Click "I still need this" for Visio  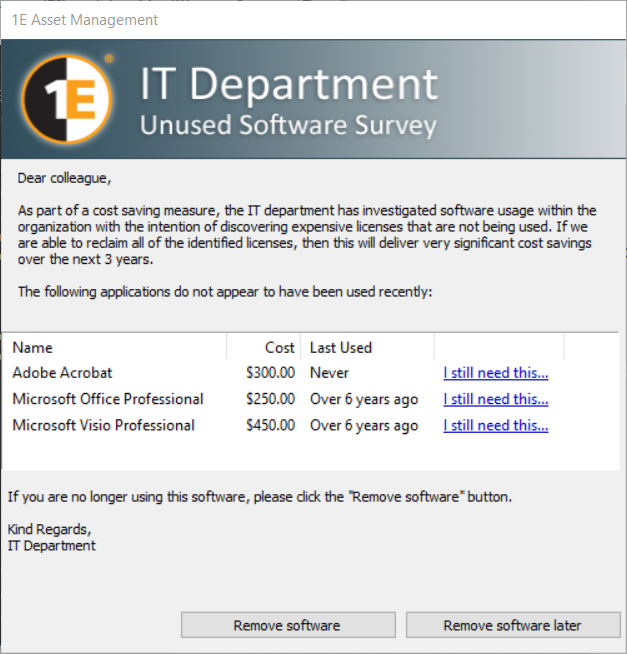[496, 425]
